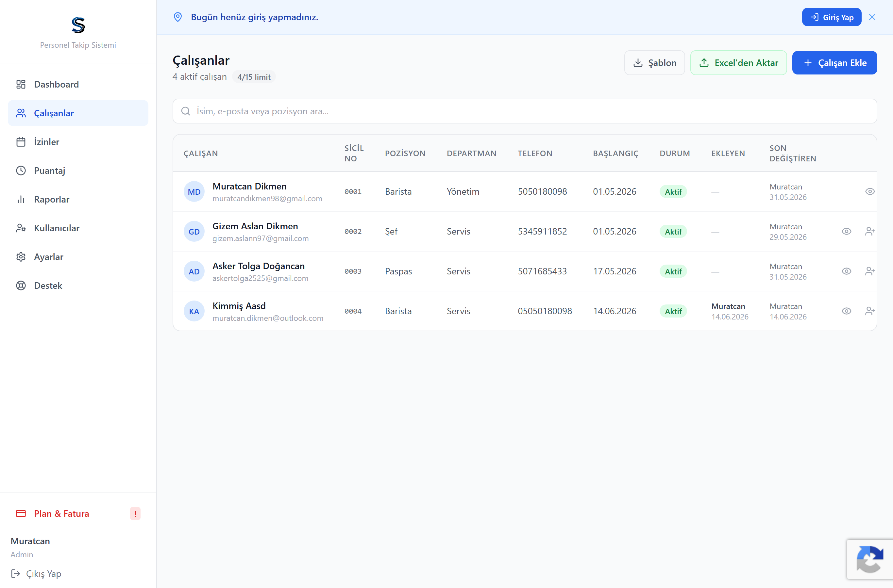Click the Destek lifebuoy icon

(x=21, y=286)
